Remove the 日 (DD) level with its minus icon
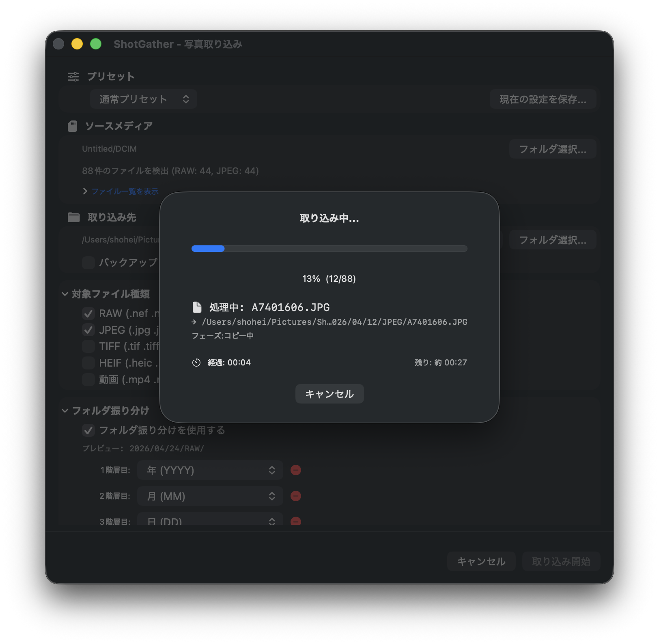659x644 pixels. point(296,521)
